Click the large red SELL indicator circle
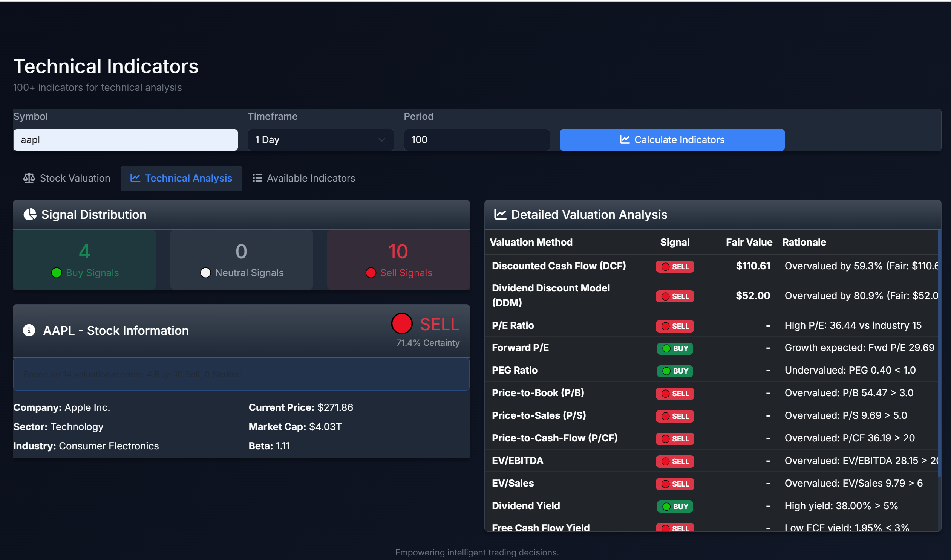 pyautogui.click(x=401, y=324)
